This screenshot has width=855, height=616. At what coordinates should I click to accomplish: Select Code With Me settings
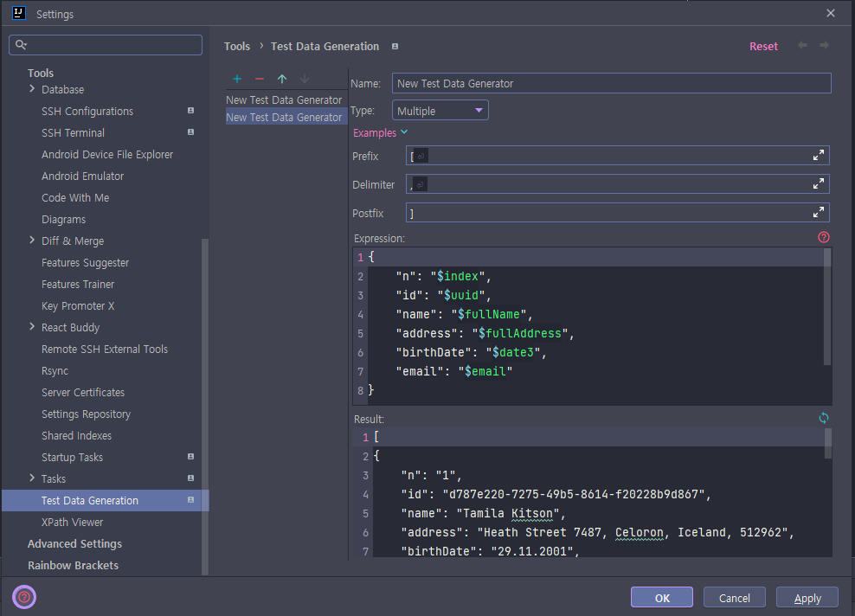pyautogui.click(x=75, y=198)
